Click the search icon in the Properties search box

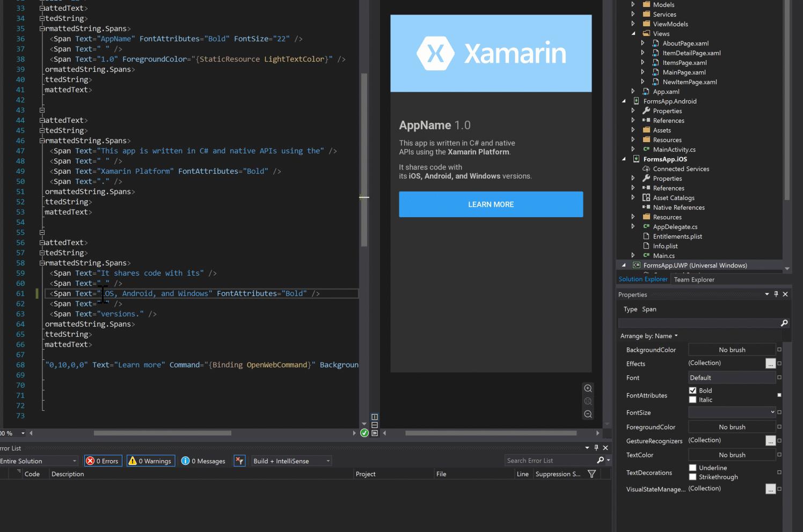coord(784,323)
